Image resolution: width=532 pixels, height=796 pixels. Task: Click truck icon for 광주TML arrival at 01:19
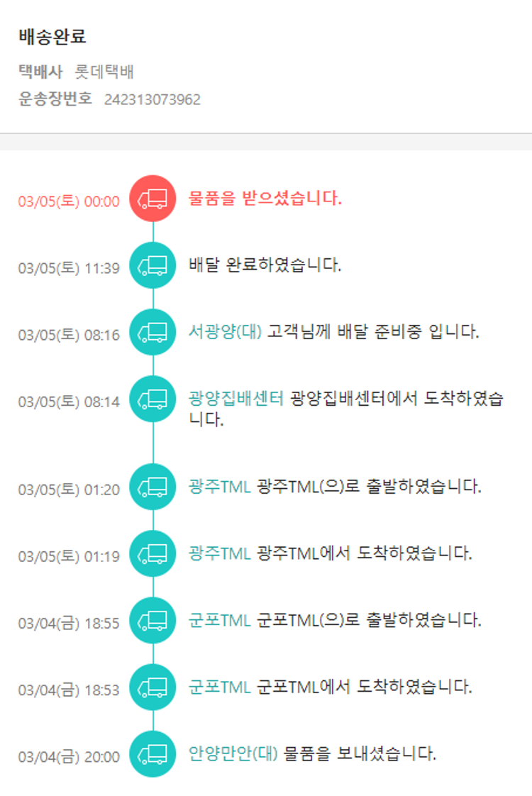153,553
